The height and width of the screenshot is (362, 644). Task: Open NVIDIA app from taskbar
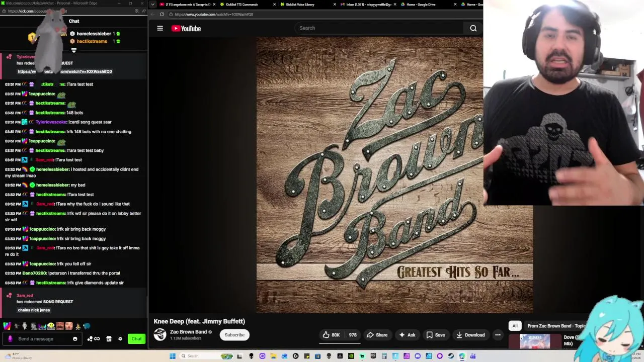click(351, 356)
